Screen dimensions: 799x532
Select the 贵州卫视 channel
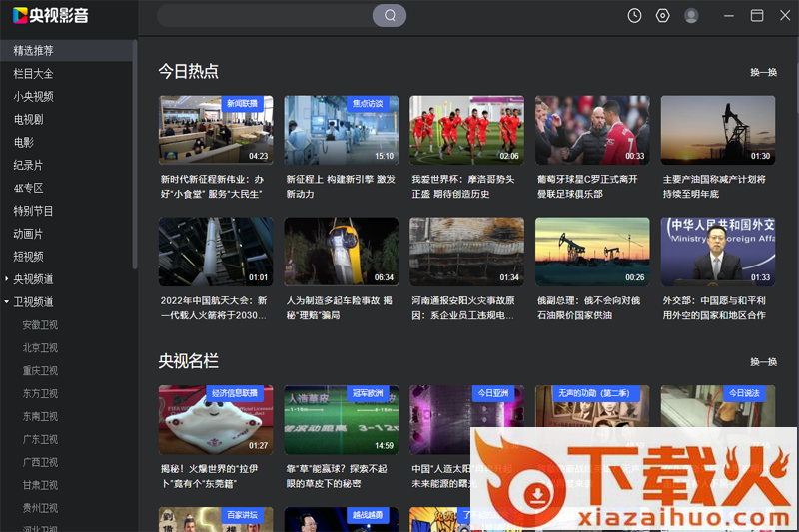point(40,508)
